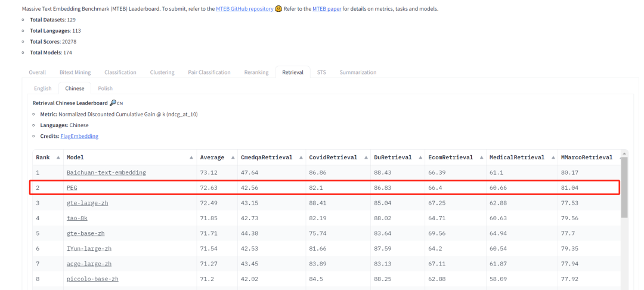Switch to the Clustering tab
Screen dimensions: 644x290
coord(162,72)
